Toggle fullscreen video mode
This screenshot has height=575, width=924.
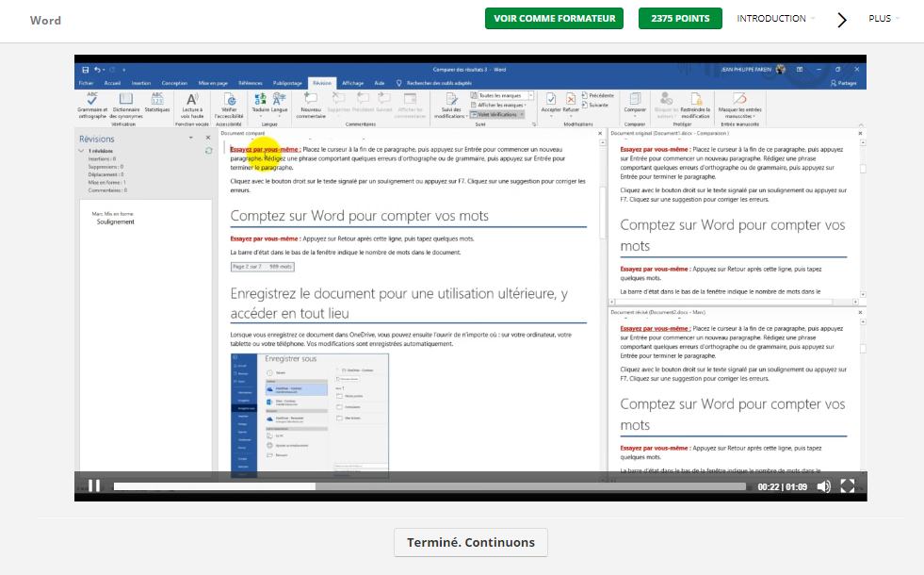[x=848, y=486]
